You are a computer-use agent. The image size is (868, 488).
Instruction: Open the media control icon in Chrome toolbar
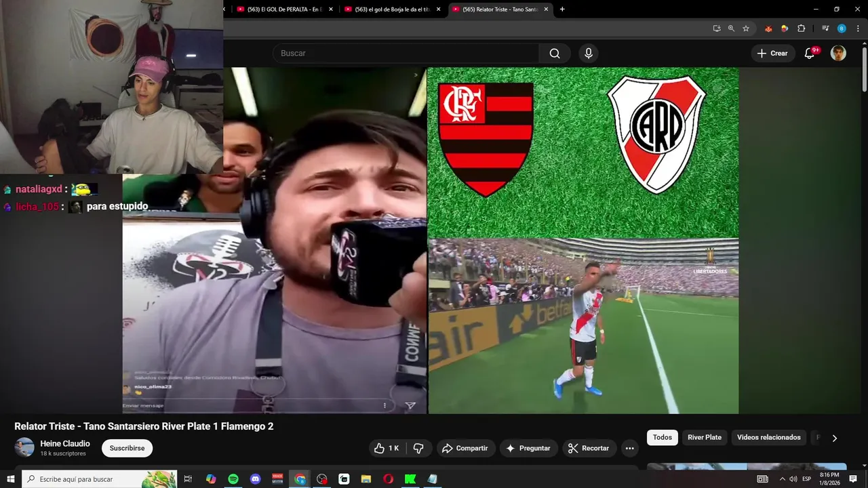pyautogui.click(x=825, y=28)
